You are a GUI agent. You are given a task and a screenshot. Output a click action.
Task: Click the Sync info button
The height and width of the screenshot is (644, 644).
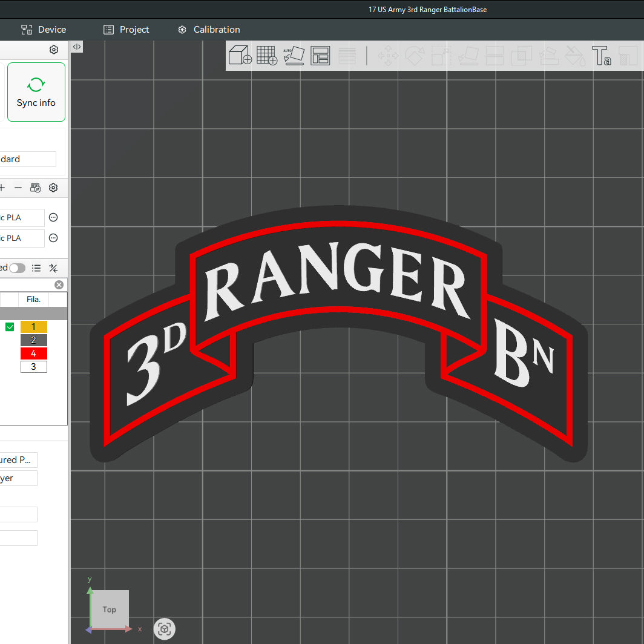[x=36, y=91]
